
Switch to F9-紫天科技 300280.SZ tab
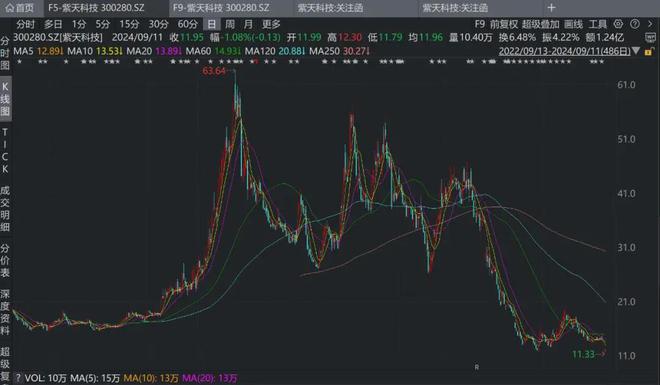tap(221, 8)
